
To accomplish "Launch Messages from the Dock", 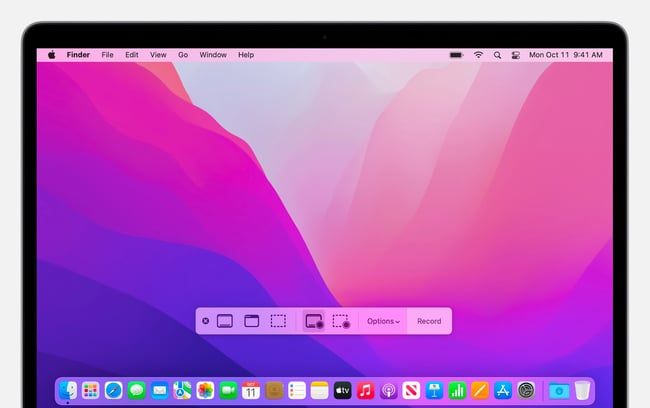I will 136,390.
